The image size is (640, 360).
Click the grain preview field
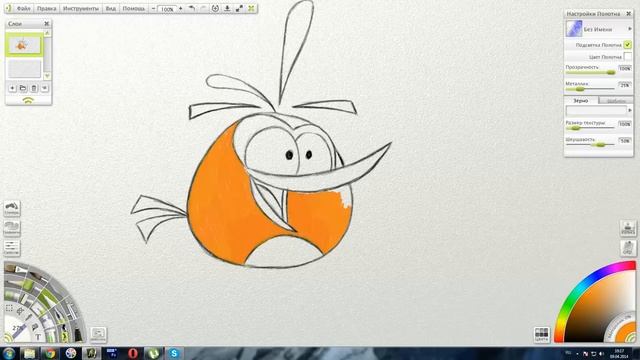596,110
